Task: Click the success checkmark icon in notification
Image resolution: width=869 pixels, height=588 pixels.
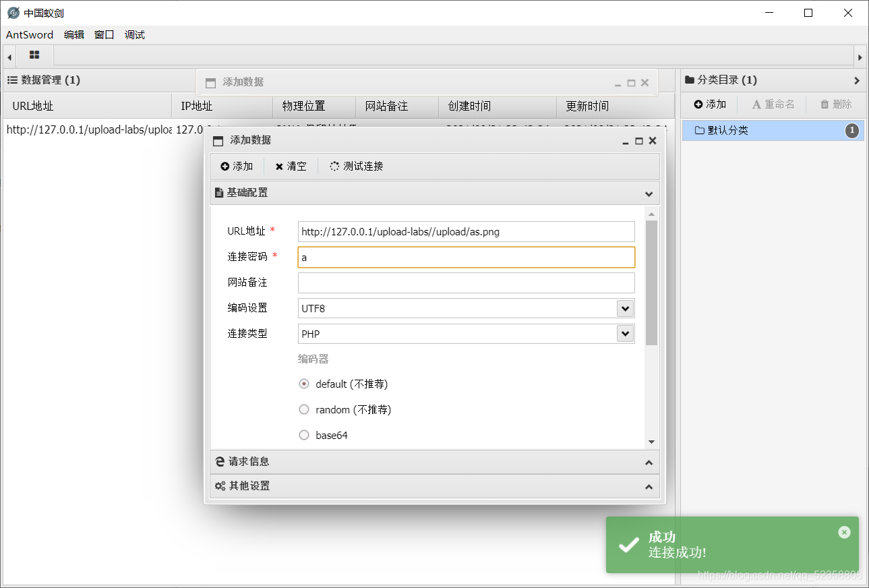Action: pos(628,545)
